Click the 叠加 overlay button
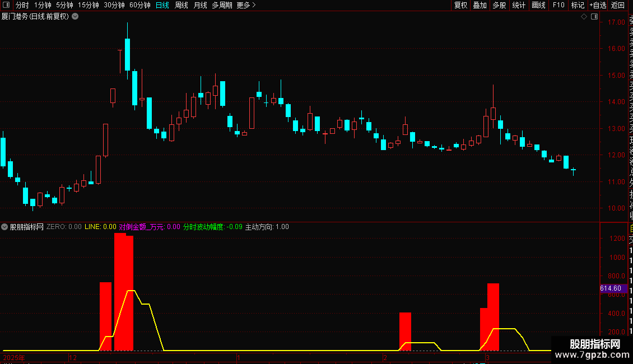The image size is (633, 364). (x=480, y=5)
